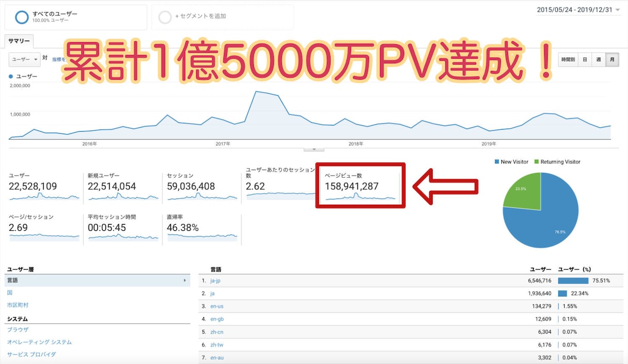Click the ページビュー数 158,941,287 value
628x364 pixels.
352,186
